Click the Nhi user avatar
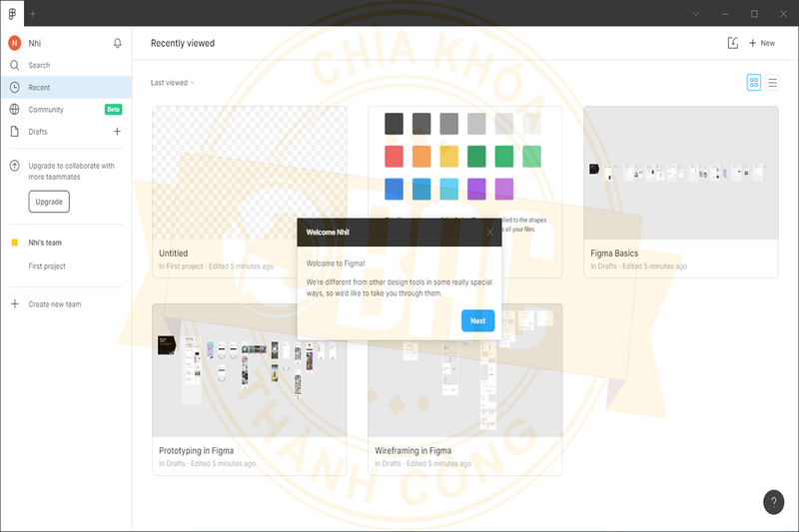799x532 pixels. click(x=15, y=43)
